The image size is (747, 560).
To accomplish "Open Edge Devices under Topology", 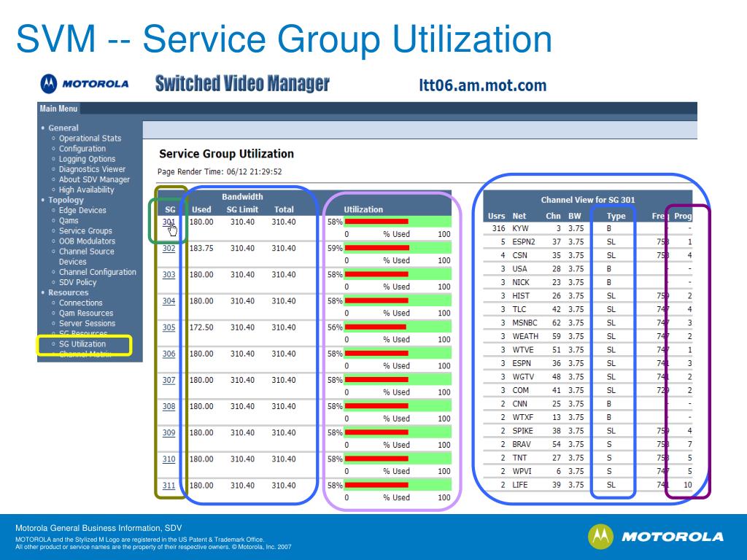I will click(x=82, y=210).
